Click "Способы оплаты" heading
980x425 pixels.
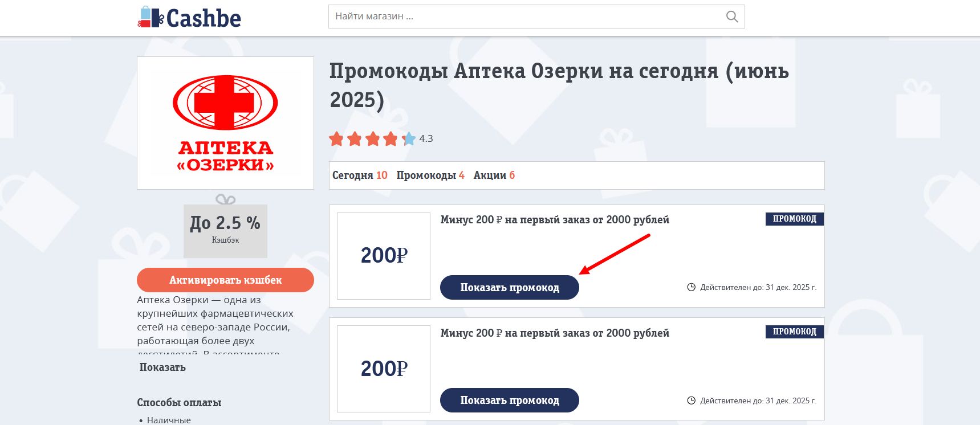click(179, 403)
